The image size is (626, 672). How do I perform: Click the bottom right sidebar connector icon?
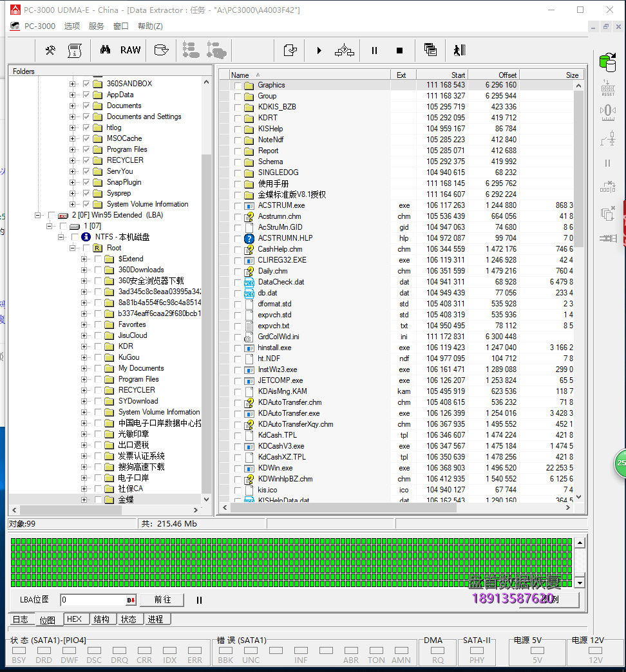[608, 238]
